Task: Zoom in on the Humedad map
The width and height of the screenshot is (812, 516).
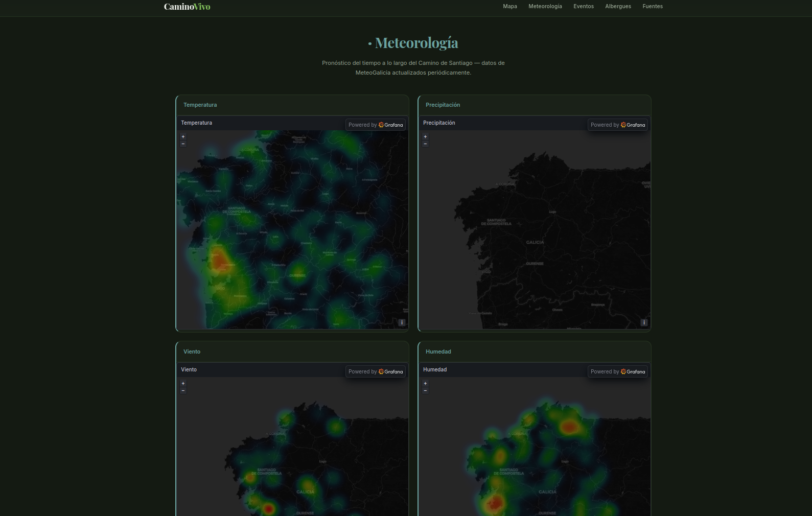Action: click(x=425, y=384)
